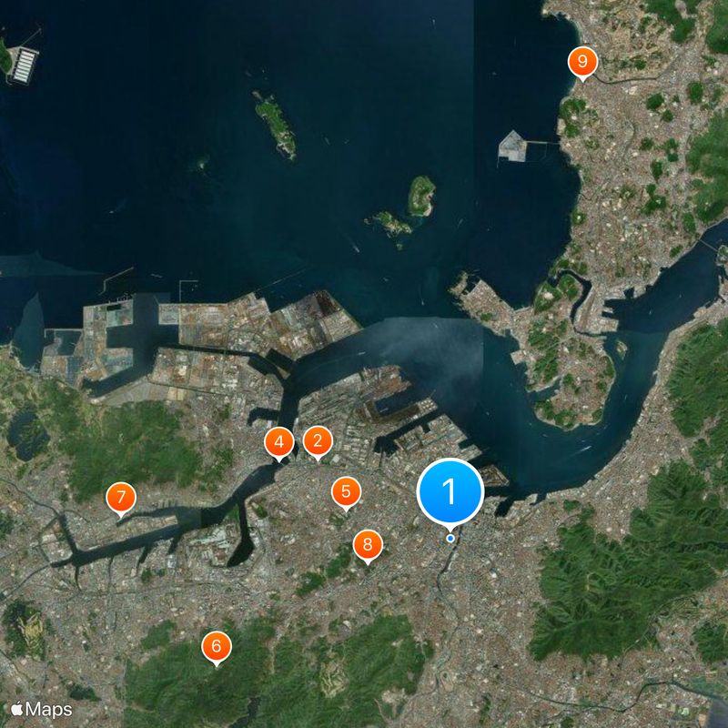The image size is (728, 728).
Task: Select the large blue pin numbered 1
Action: click(450, 492)
